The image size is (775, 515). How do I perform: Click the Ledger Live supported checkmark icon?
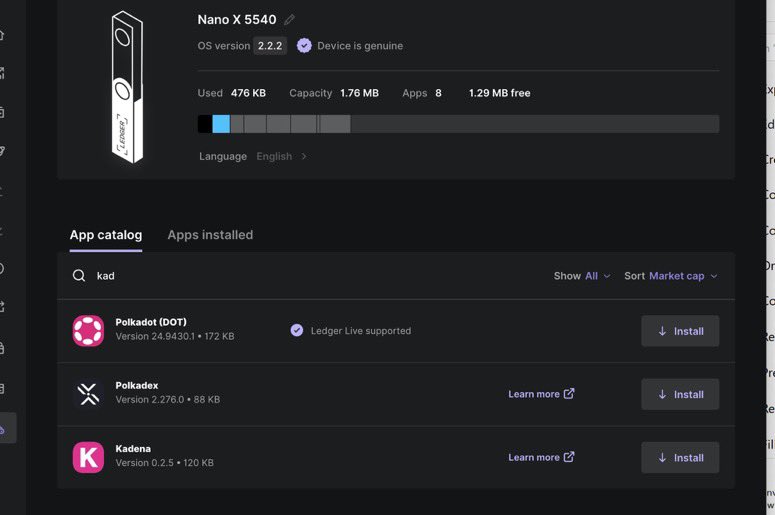tap(297, 331)
